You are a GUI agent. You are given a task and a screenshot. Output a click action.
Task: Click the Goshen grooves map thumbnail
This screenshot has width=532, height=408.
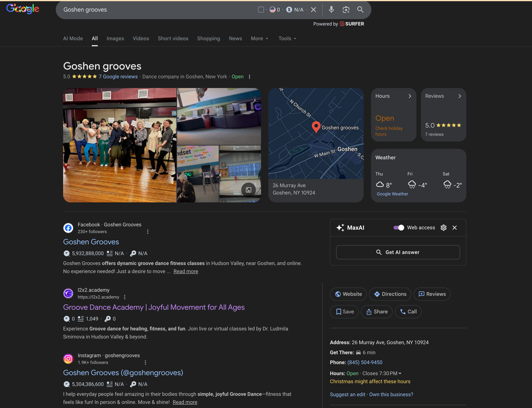coord(316,134)
